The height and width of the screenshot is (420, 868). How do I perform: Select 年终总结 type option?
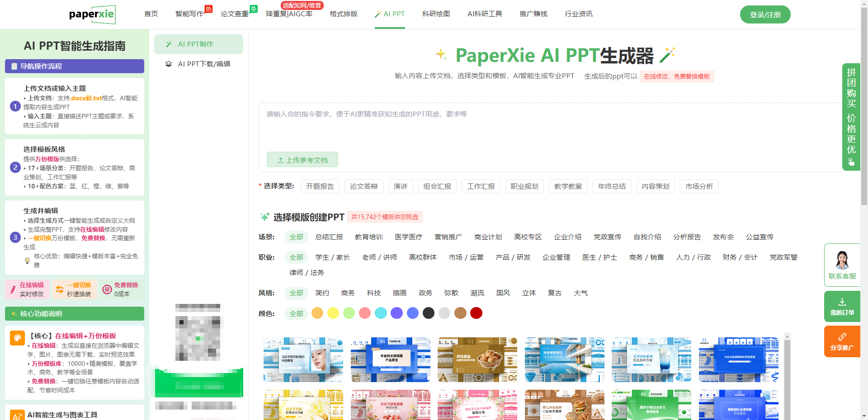coord(612,187)
